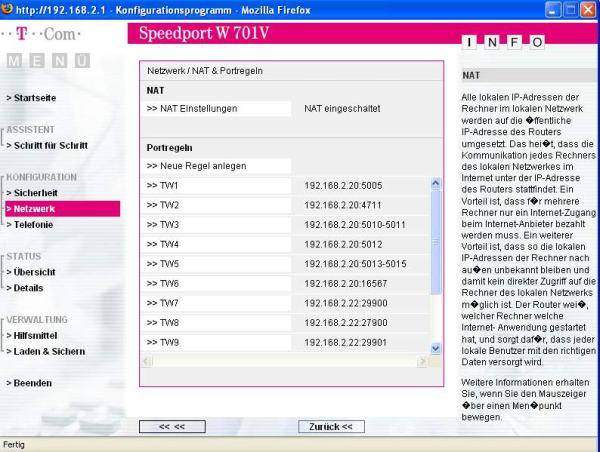The width and height of the screenshot is (600, 452).
Task: Open the Übersicht status page
Action: click(32, 271)
